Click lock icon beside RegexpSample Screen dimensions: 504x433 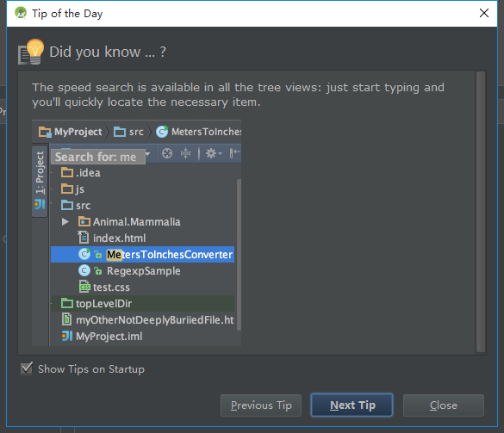(x=97, y=271)
